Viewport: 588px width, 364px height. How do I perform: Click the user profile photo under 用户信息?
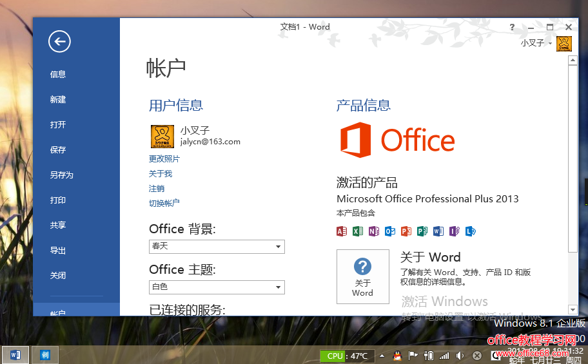pos(162,137)
